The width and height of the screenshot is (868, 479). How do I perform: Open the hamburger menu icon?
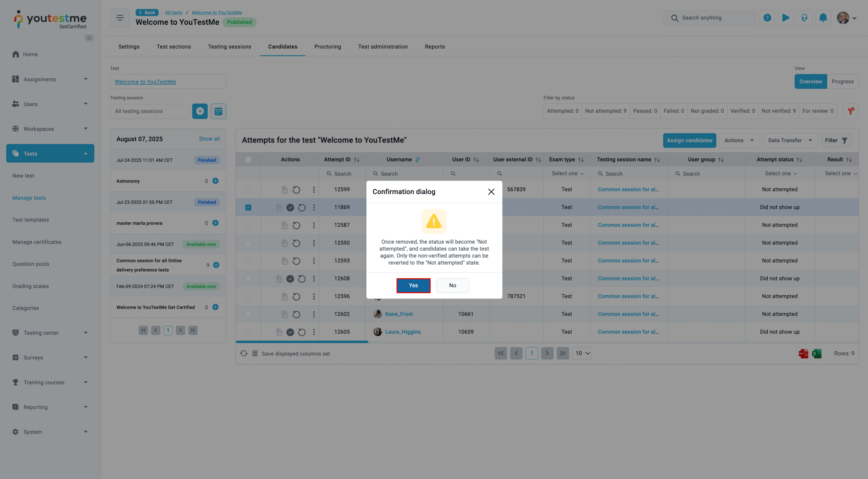[120, 18]
